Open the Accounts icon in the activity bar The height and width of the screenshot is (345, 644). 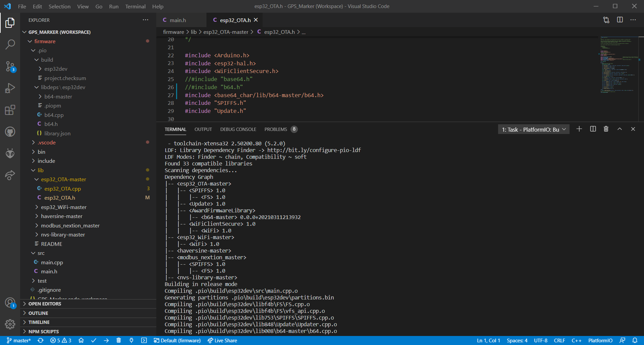point(10,302)
